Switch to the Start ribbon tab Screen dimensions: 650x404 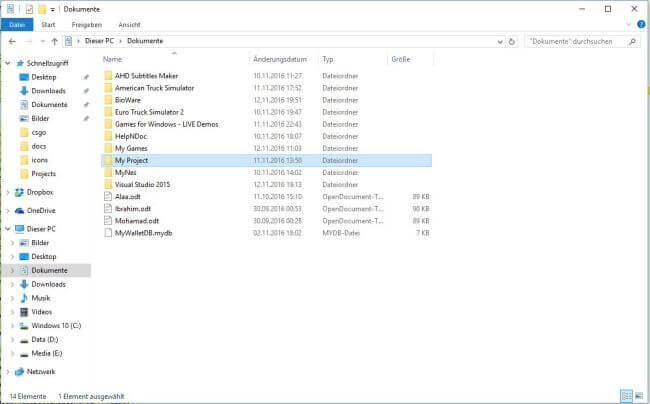48,25
